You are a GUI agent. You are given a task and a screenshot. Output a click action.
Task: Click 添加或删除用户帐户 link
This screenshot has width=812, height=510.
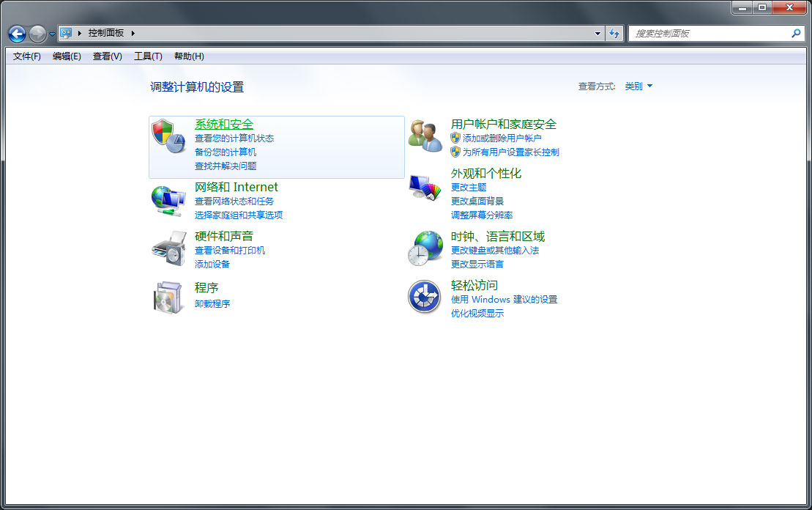pyautogui.click(x=502, y=138)
